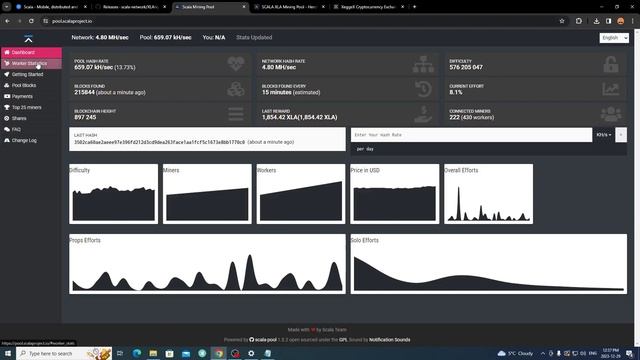Screen dimensions: 640x360
Task: Open the GPL license link
Action: tap(343, 340)
